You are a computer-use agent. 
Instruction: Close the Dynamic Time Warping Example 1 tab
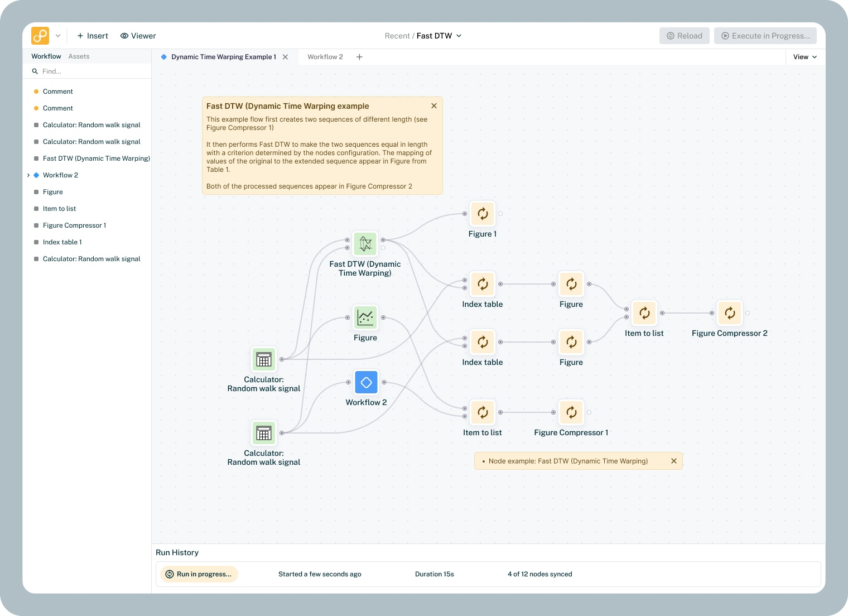286,57
